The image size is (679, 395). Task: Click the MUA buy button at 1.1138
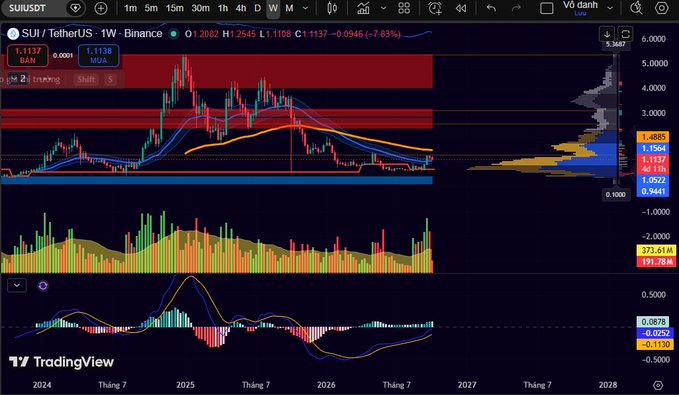99,55
